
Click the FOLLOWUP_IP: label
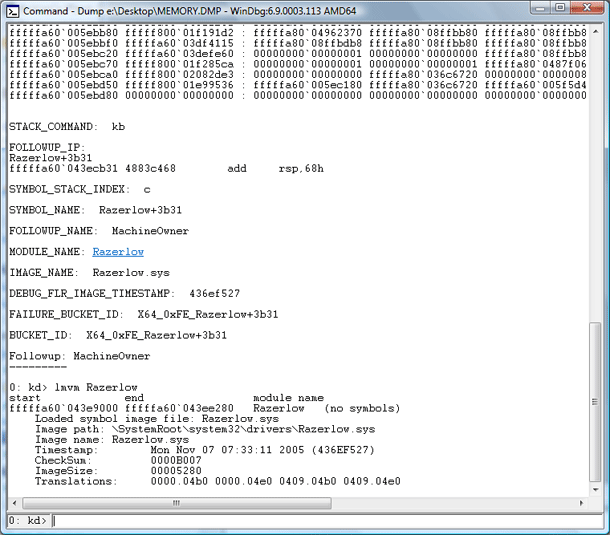click(x=47, y=147)
